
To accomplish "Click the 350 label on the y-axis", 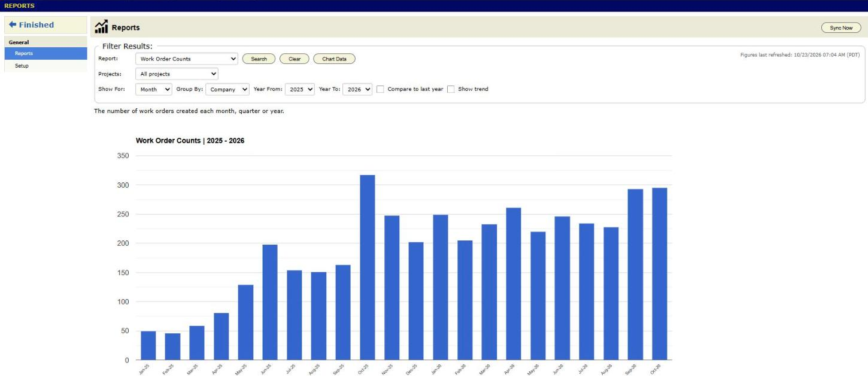I will coord(123,156).
